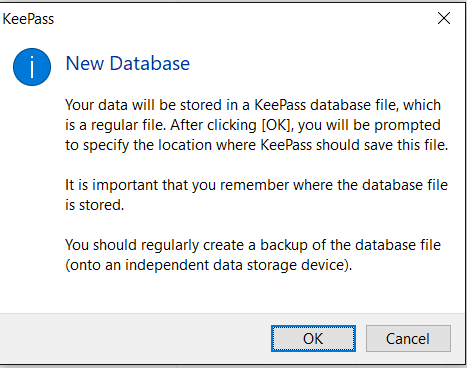467x368 pixels.
Task: Click the KeePass title in the title bar
Action: tap(28, 19)
